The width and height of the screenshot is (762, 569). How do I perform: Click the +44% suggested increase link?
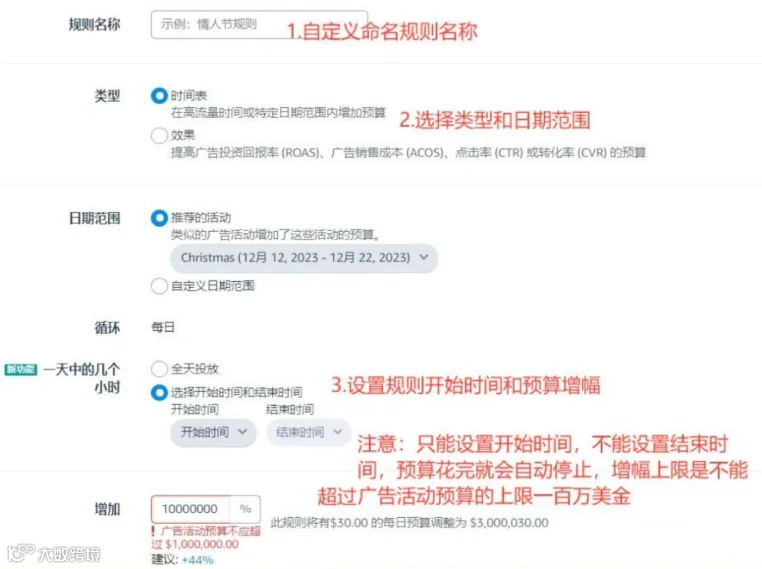198,560
